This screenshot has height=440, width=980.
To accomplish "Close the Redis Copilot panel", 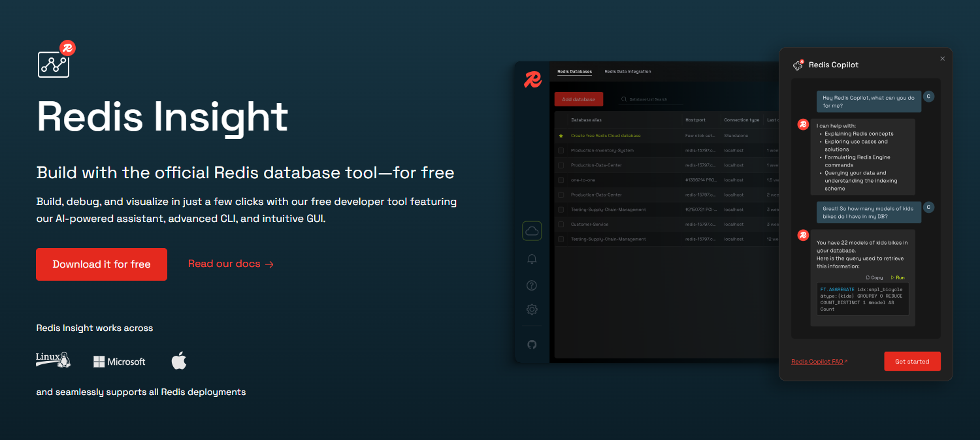I will click(942, 59).
